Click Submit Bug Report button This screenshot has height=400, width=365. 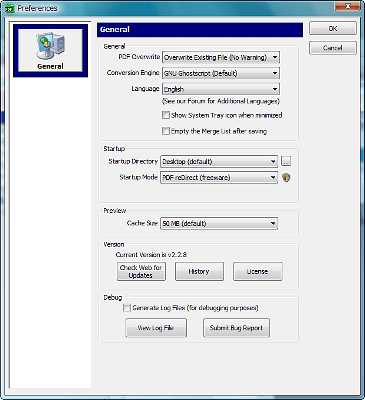236,328
